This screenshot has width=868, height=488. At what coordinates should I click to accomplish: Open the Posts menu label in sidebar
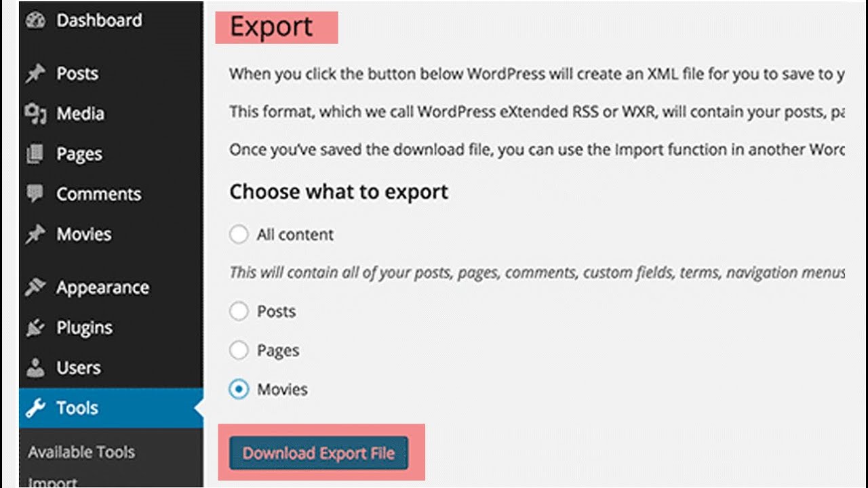pyautogui.click(x=77, y=73)
